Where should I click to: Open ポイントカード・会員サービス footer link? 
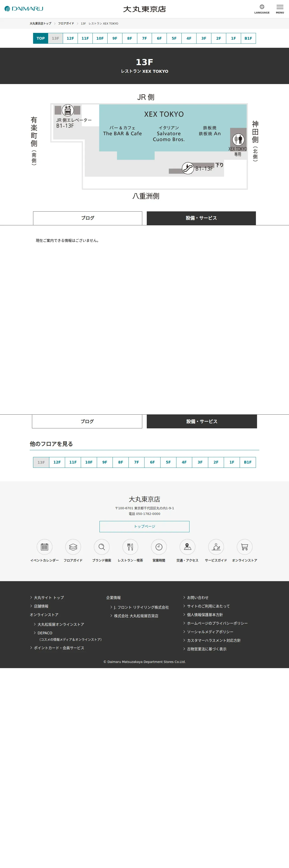pyautogui.click(x=59, y=648)
